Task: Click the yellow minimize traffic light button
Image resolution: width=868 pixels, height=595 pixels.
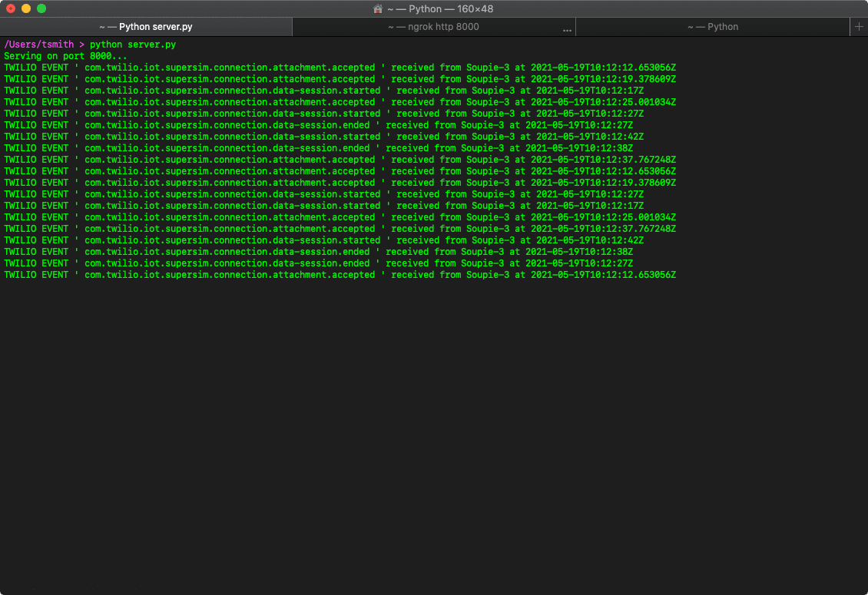Action: click(x=28, y=9)
